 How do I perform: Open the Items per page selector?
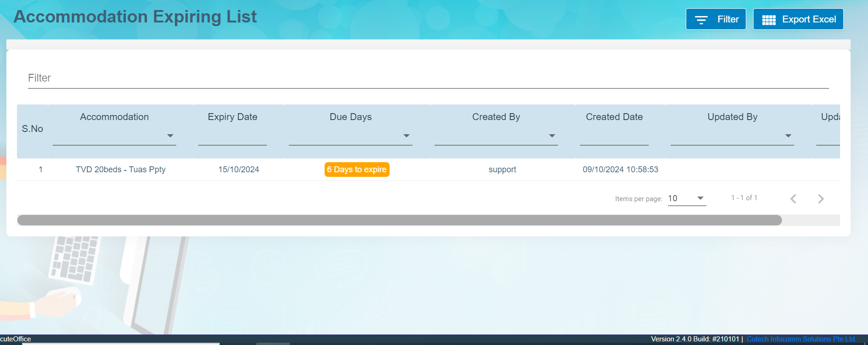tap(686, 198)
